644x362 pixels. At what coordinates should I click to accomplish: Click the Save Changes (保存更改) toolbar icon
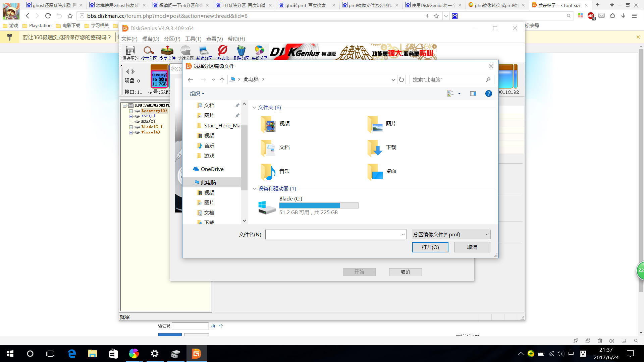(x=130, y=53)
